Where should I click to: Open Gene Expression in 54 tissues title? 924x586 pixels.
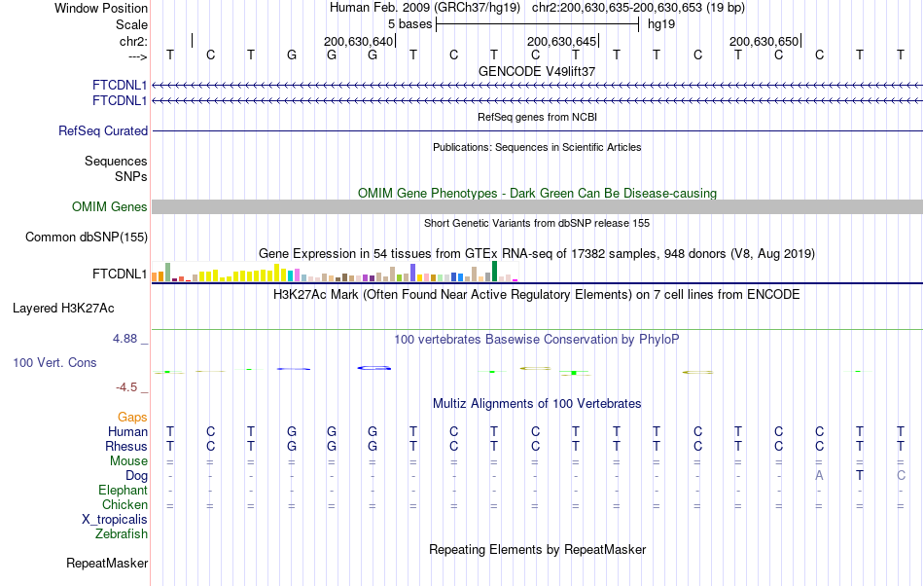click(537, 254)
